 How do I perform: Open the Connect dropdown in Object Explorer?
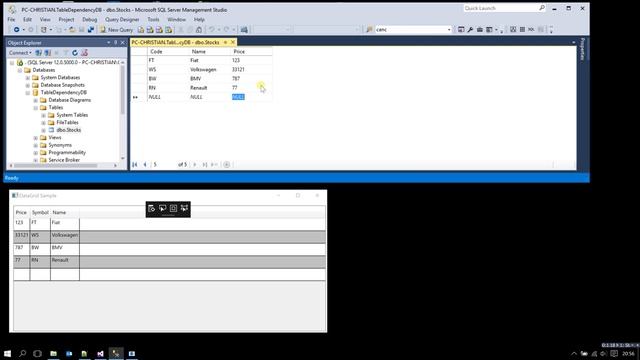(20, 53)
